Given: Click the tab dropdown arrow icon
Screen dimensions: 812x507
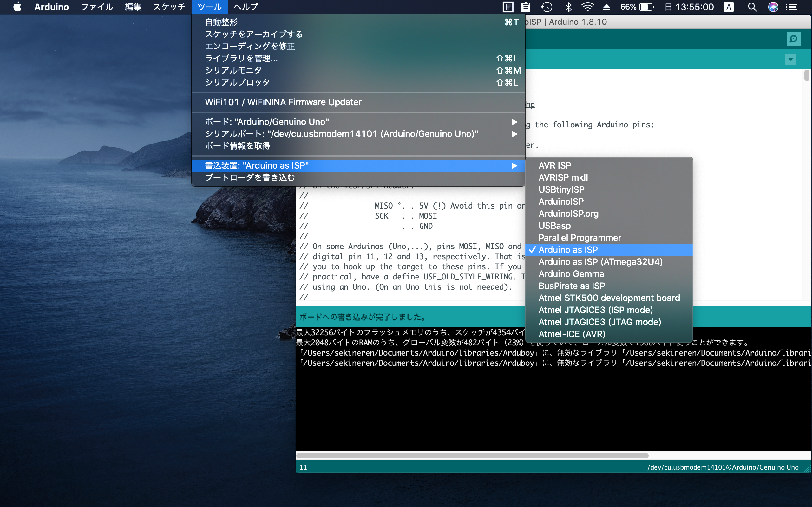Looking at the screenshot, I should click(790, 59).
